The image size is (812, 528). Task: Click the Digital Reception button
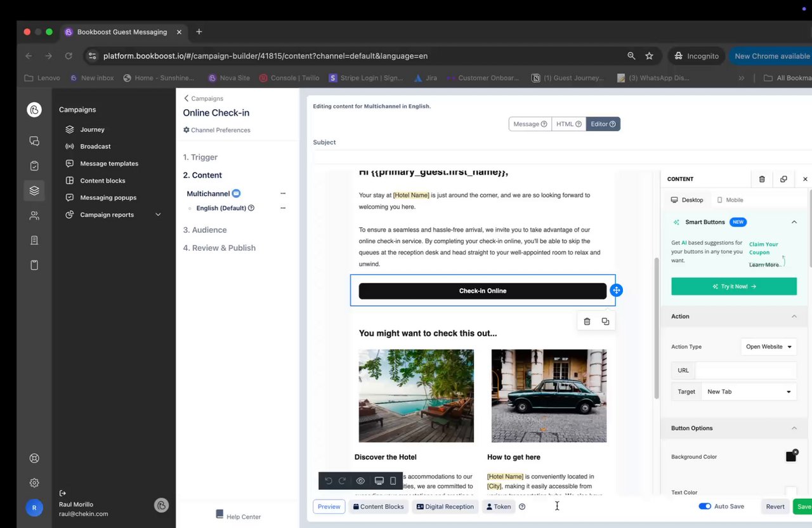[445, 506]
